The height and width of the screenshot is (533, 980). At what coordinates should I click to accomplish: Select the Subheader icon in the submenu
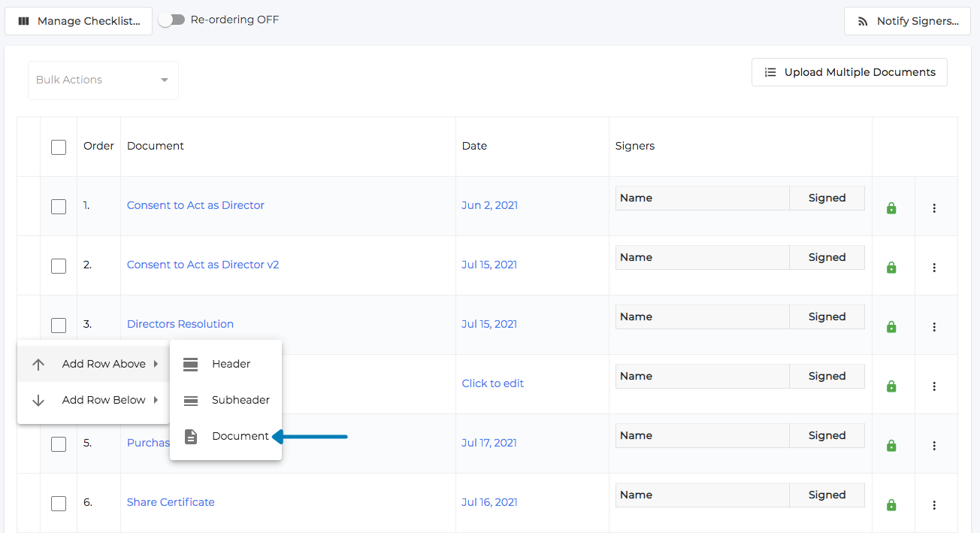191,400
